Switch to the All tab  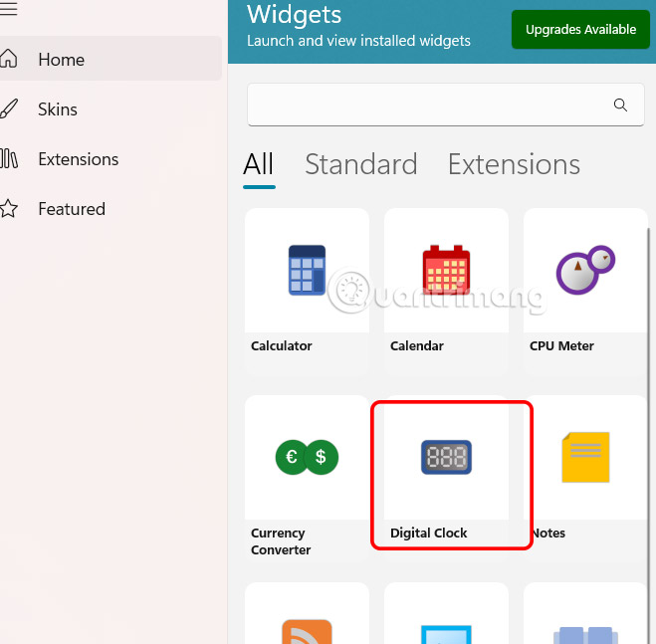[259, 164]
